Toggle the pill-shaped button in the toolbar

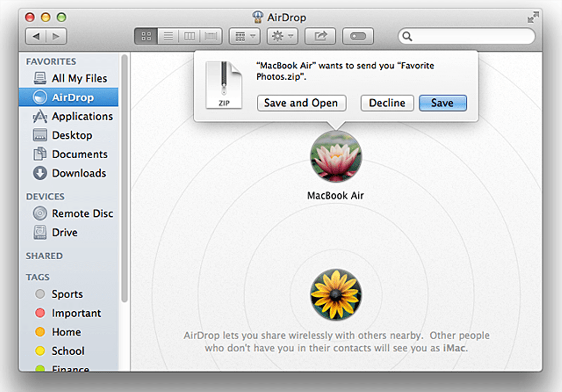(x=358, y=36)
